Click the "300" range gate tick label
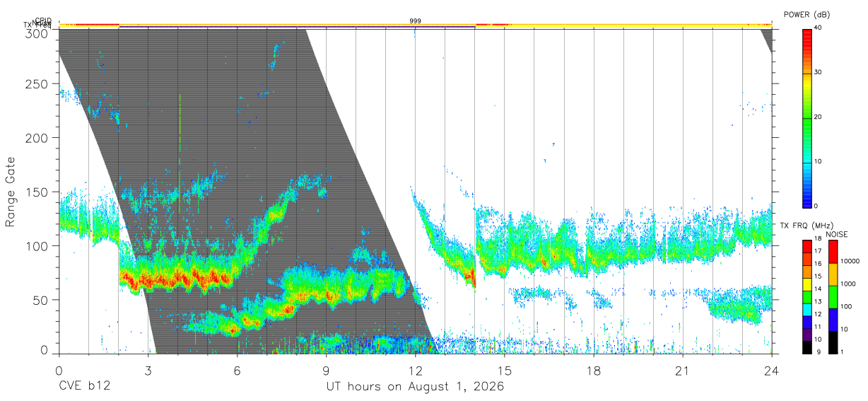 37,33
